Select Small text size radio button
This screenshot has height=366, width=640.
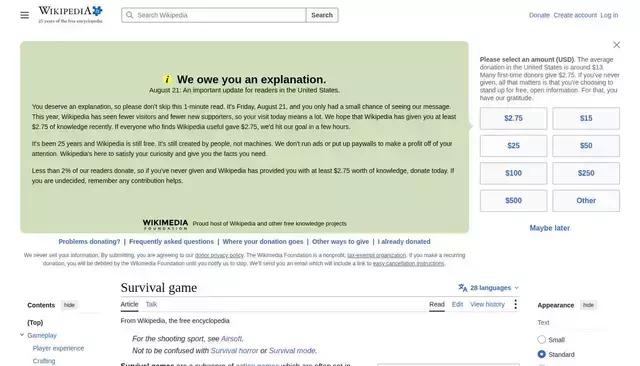pos(542,339)
